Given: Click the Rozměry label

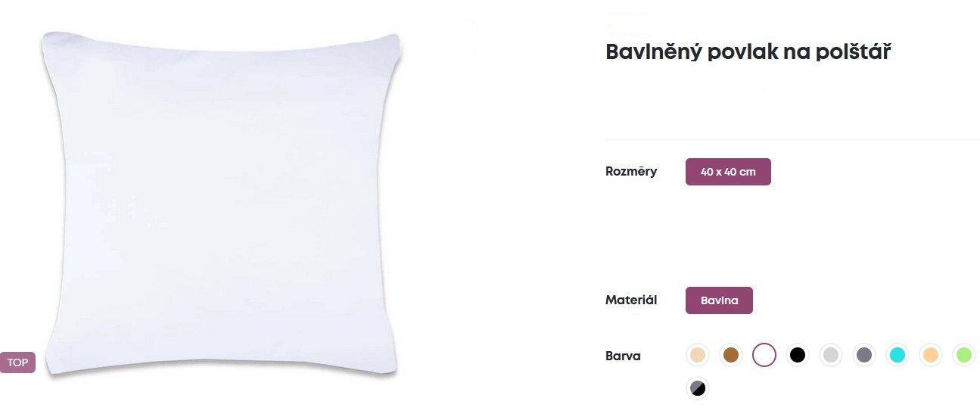Looking at the screenshot, I should point(631,171).
